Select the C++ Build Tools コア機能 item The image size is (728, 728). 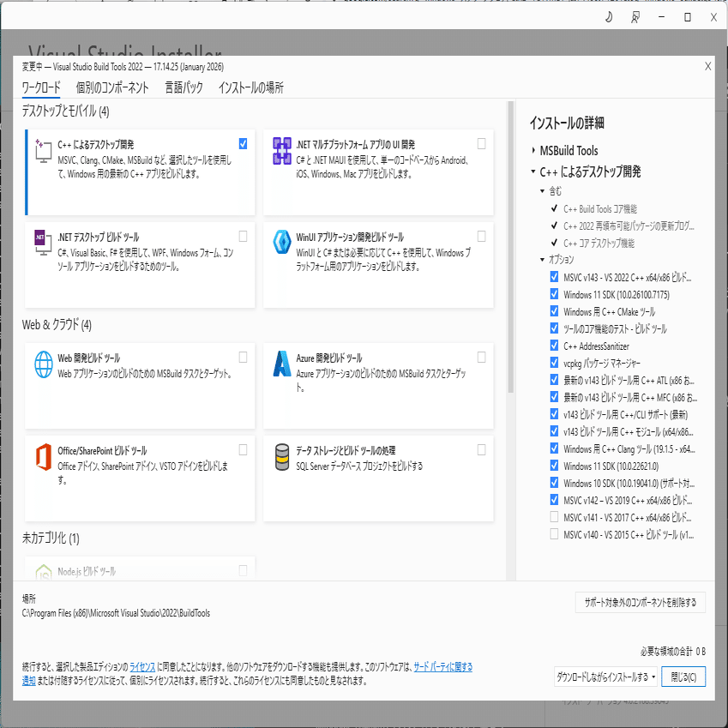[x=600, y=209]
